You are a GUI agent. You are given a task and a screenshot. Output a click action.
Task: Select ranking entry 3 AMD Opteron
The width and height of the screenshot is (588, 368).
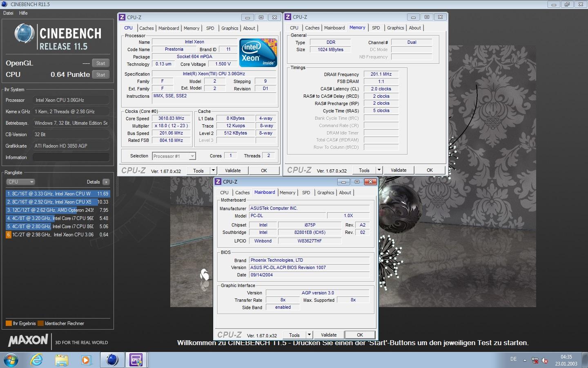58,210
